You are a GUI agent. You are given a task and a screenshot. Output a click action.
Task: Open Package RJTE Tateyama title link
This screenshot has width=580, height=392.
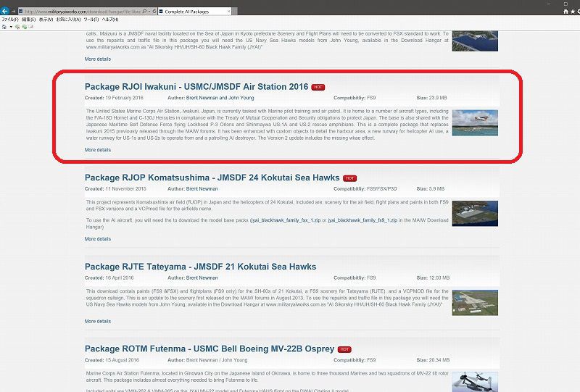200,267
